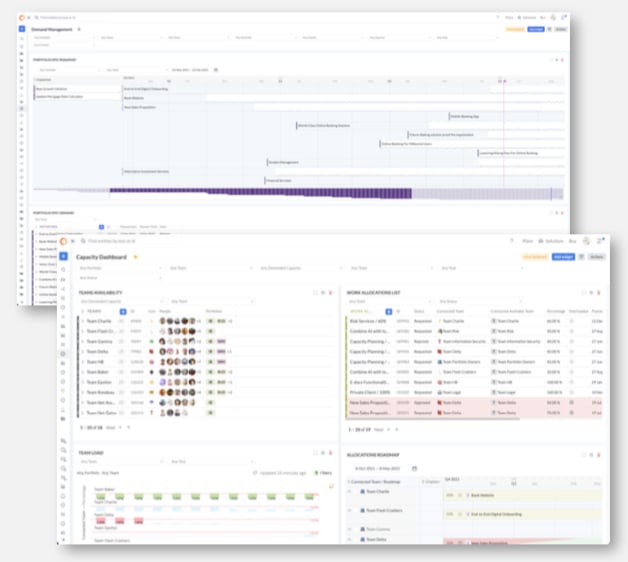Open calendar picker in Portfolio Epic Roadmap
Image resolution: width=628 pixels, height=562 pixels.
(215, 70)
